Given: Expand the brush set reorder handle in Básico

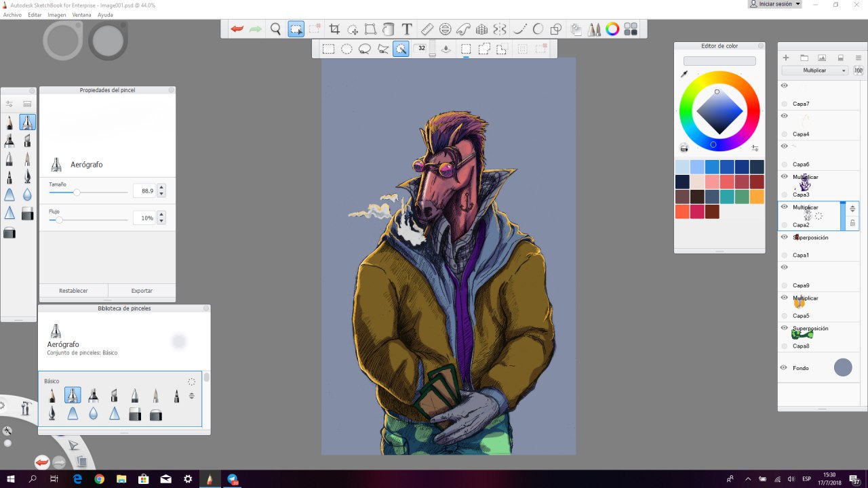Looking at the screenshot, I should coord(192,395).
